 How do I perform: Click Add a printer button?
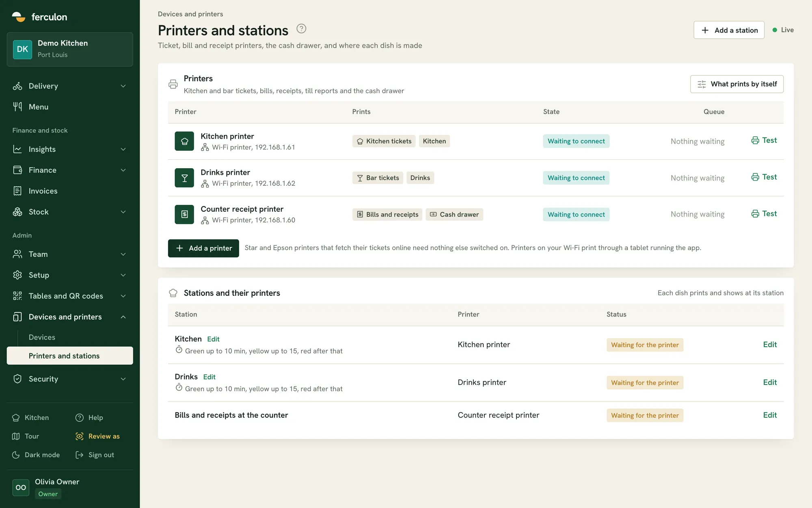click(x=203, y=248)
